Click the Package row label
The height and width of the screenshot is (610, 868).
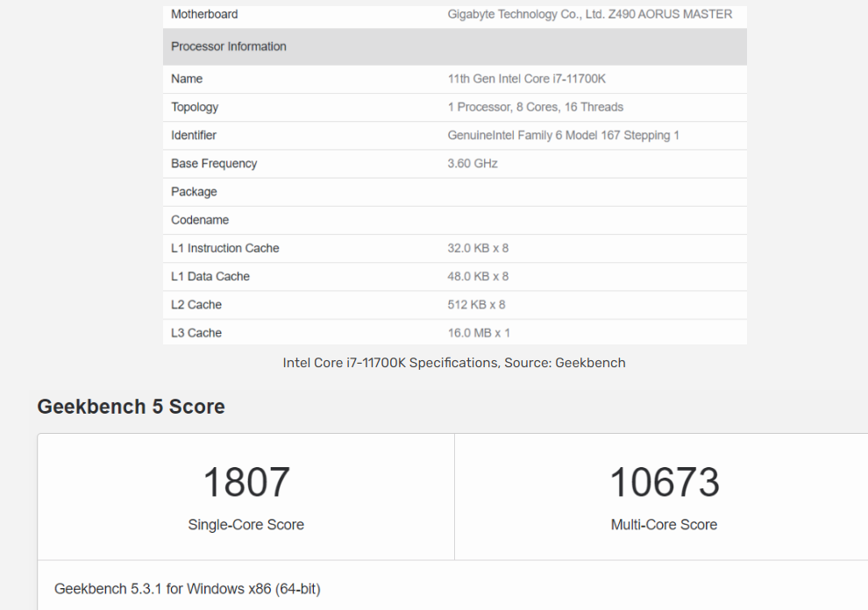(194, 192)
